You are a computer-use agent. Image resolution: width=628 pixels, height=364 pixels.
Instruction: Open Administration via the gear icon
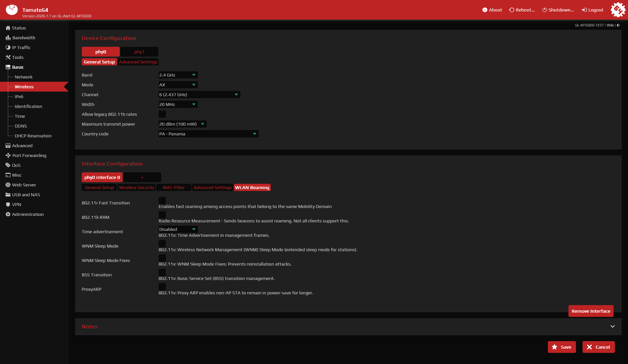[8, 214]
